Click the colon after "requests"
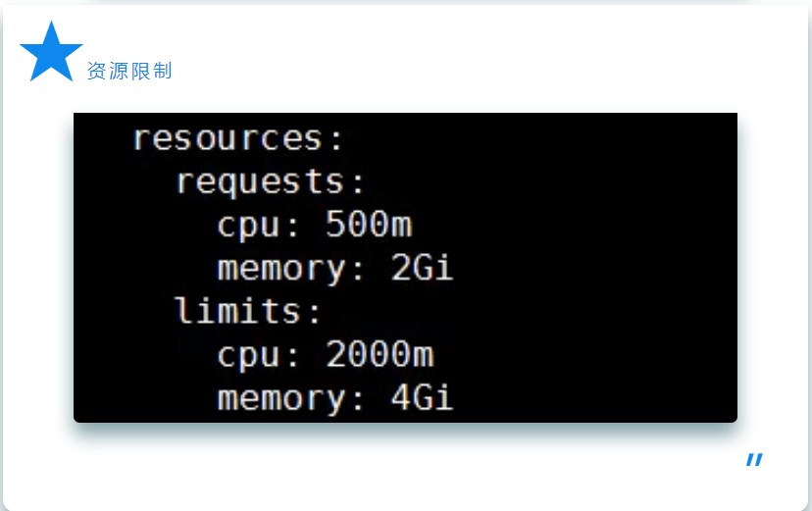 point(358,183)
